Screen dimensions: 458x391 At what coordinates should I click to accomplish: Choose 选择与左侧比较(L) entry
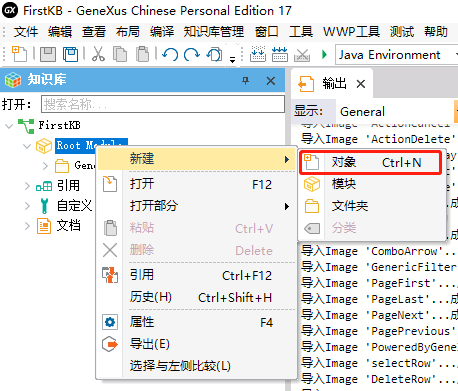pos(196,366)
